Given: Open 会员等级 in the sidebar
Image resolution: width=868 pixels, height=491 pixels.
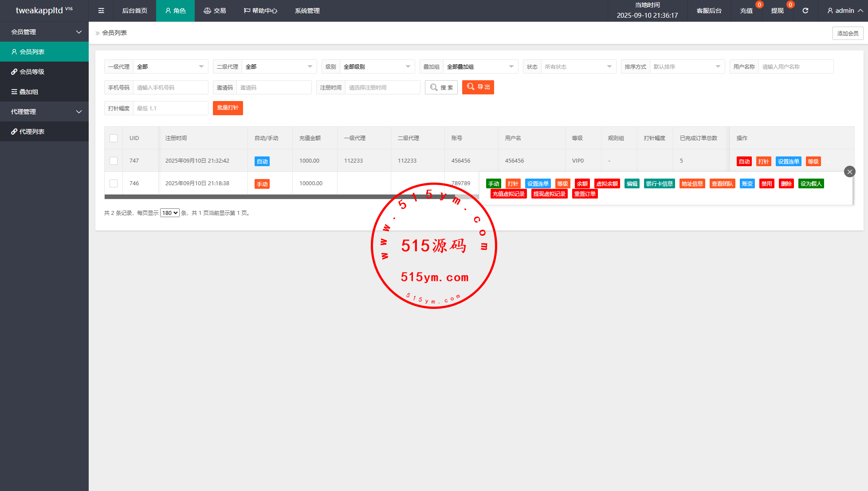Looking at the screenshot, I should (32, 72).
